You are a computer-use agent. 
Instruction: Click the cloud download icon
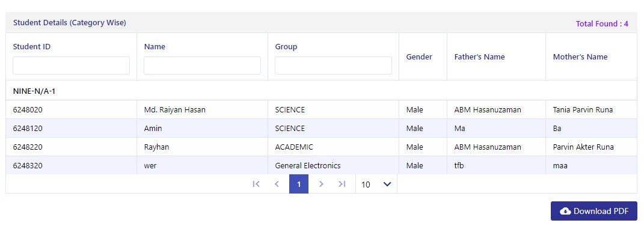tap(565, 211)
